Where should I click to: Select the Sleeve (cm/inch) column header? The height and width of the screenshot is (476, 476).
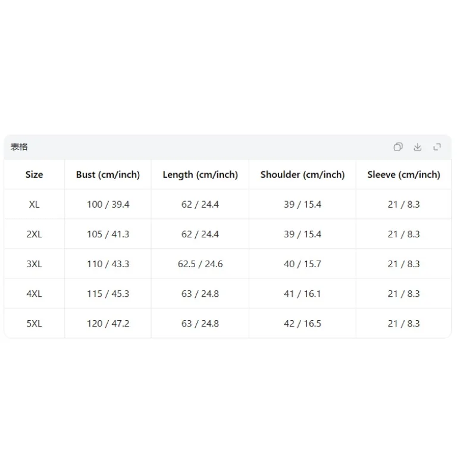click(x=404, y=174)
